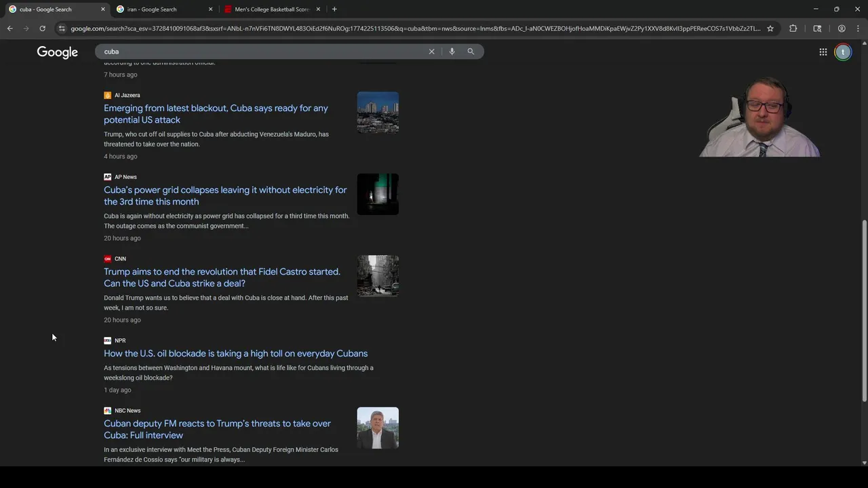
Task: Click snippet 'As tensions between Washington and Havana'
Action: pyautogui.click(x=239, y=373)
